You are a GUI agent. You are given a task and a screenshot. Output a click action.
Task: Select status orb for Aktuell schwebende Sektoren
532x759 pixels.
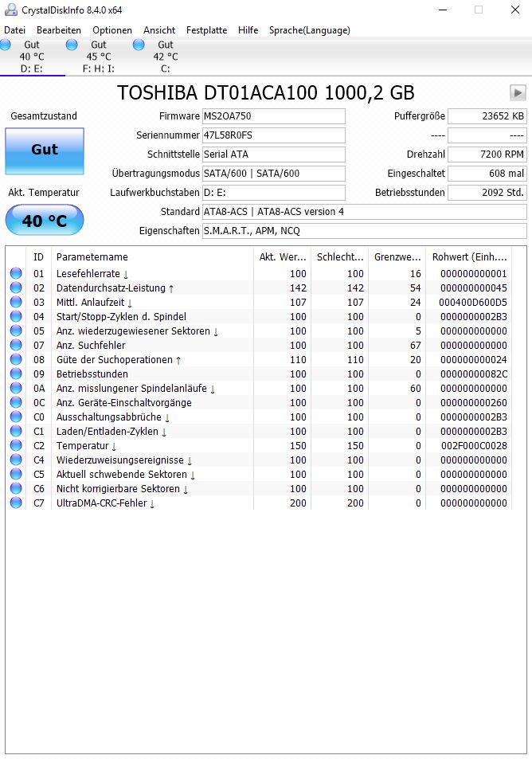(x=16, y=475)
